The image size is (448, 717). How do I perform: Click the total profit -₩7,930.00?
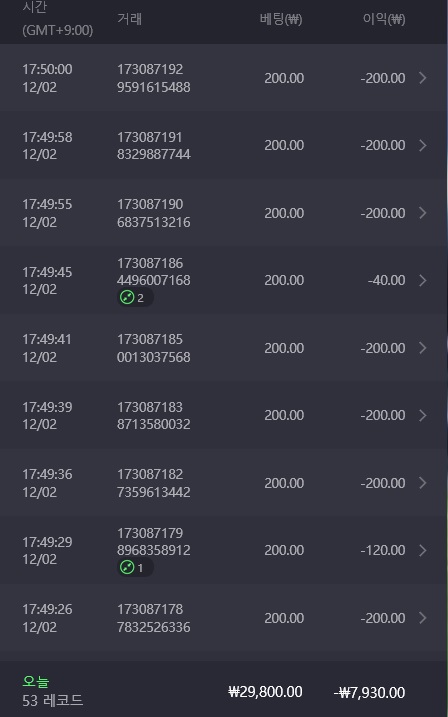pyautogui.click(x=369, y=692)
